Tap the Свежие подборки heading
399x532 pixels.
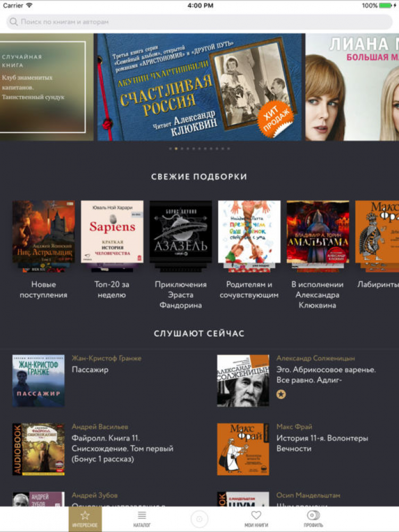(x=199, y=177)
